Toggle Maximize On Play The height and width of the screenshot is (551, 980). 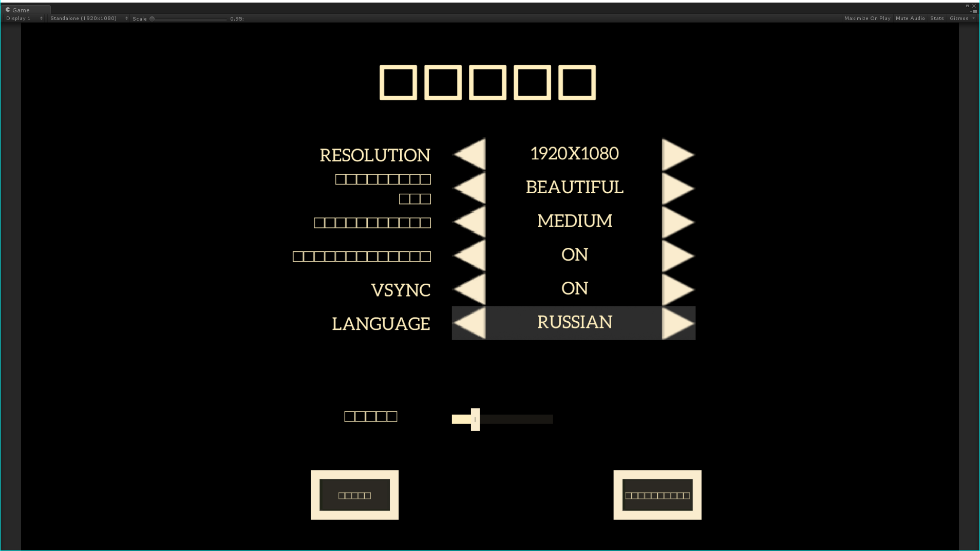[x=867, y=19]
